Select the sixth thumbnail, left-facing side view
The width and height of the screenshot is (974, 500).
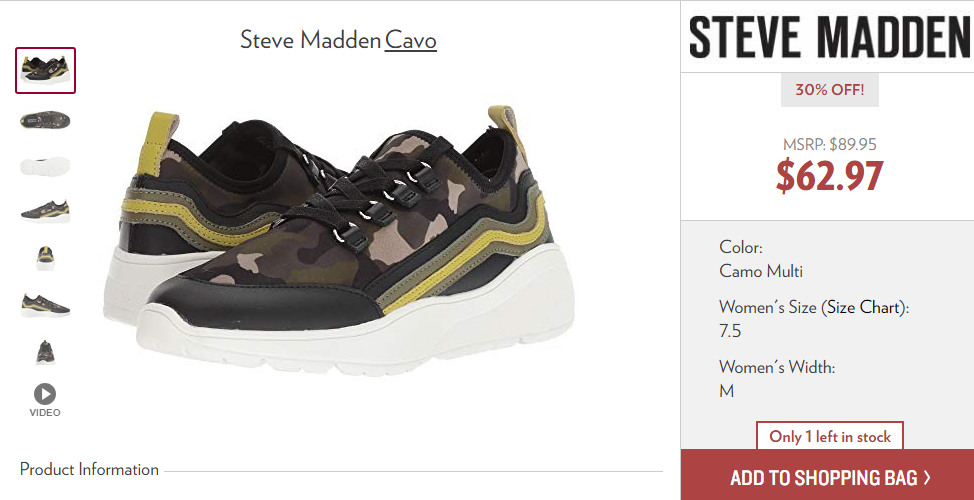pos(45,305)
